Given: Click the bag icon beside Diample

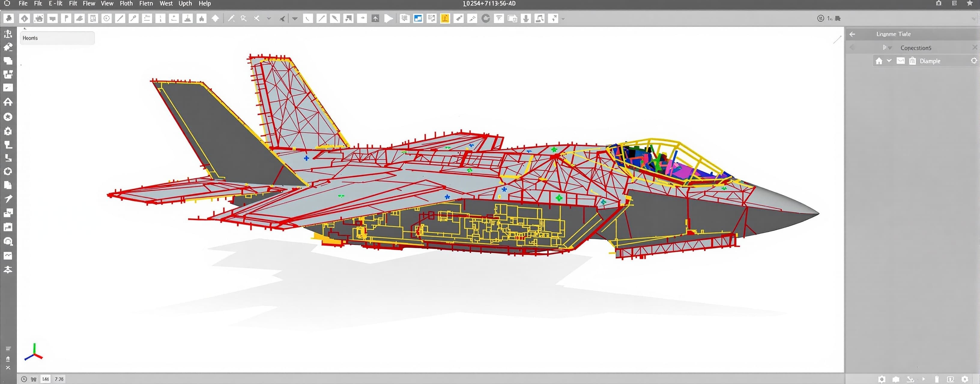Looking at the screenshot, I should pos(912,61).
